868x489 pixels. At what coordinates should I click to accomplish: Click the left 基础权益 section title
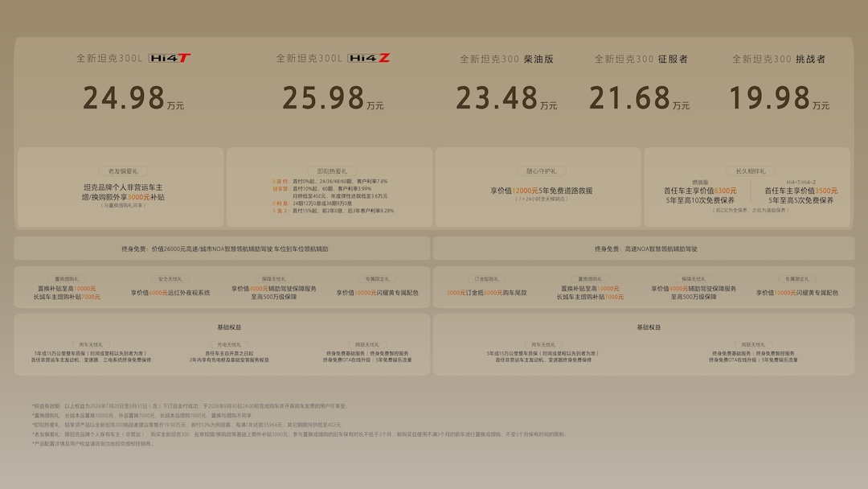click(x=229, y=327)
